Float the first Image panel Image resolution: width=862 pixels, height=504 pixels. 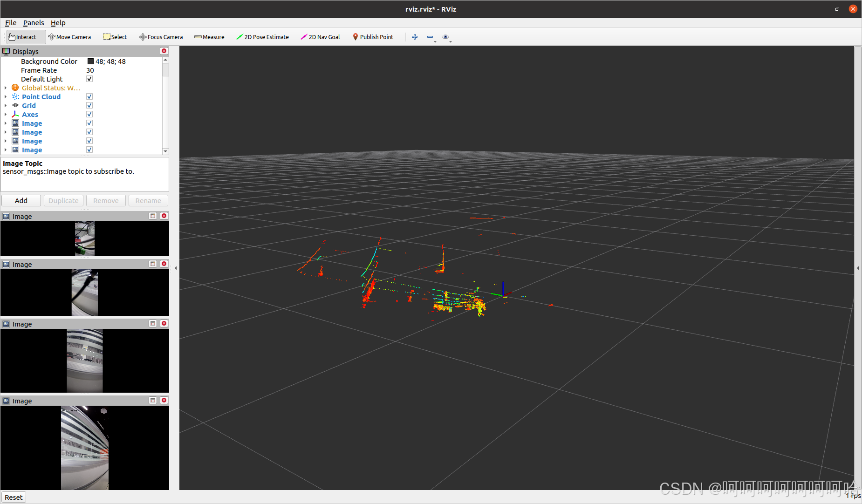(x=153, y=216)
